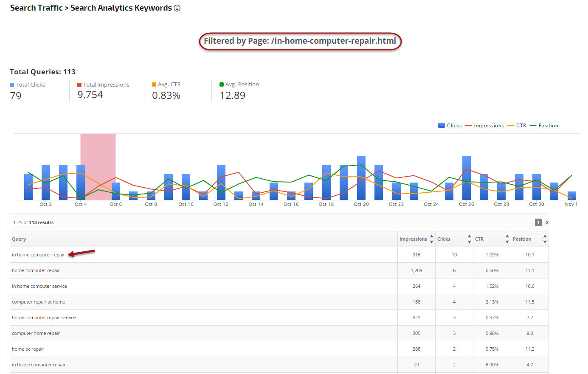Viewport: 588px width, 374px height.
Task: Sort table by CTR column arrows
Action: click(507, 239)
